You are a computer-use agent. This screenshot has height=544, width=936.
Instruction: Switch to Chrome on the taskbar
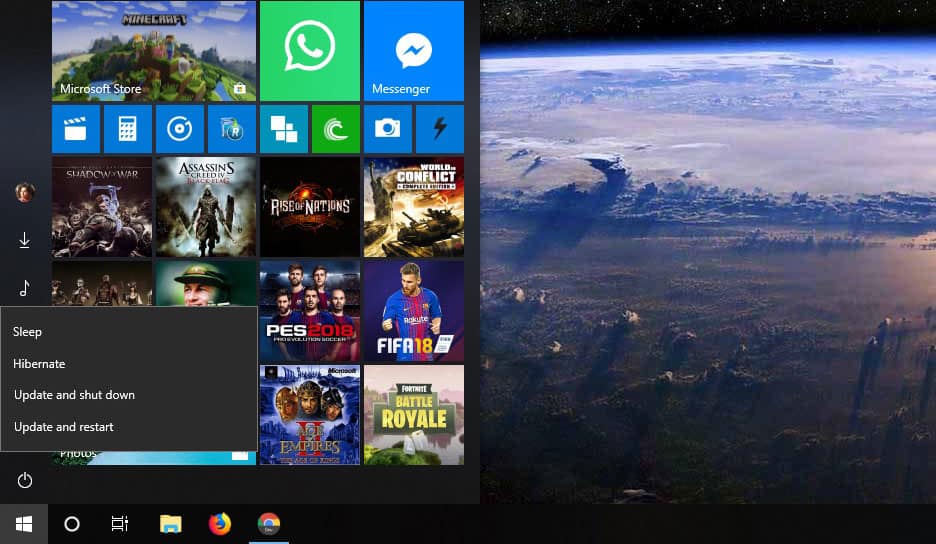point(269,524)
